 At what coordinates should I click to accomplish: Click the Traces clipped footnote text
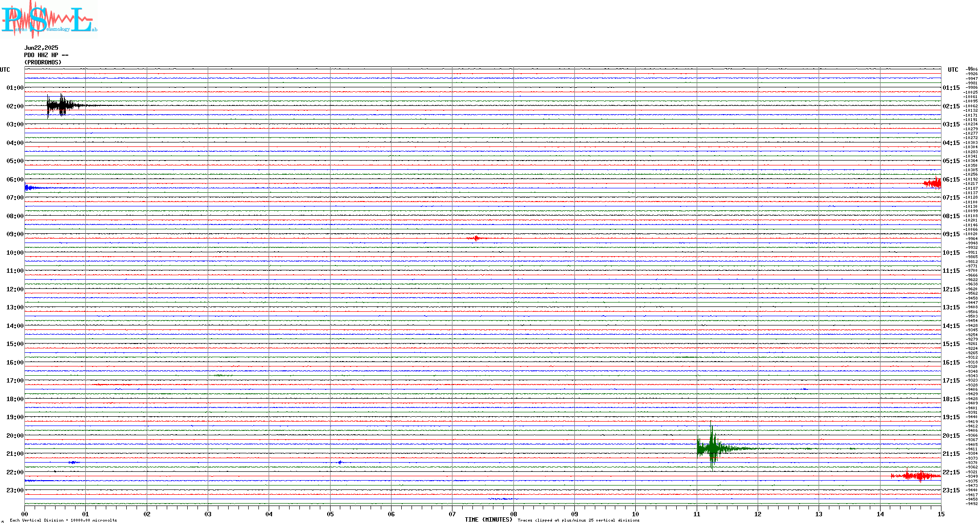click(x=579, y=520)
